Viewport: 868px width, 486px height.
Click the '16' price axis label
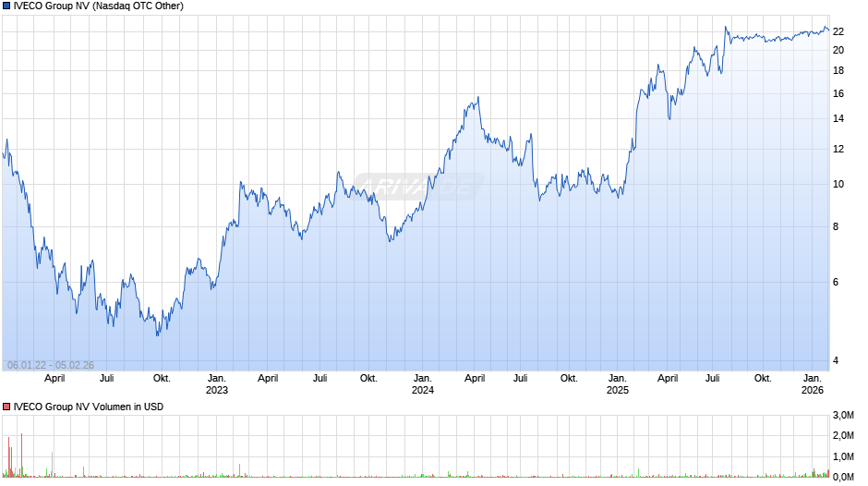click(x=838, y=93)
